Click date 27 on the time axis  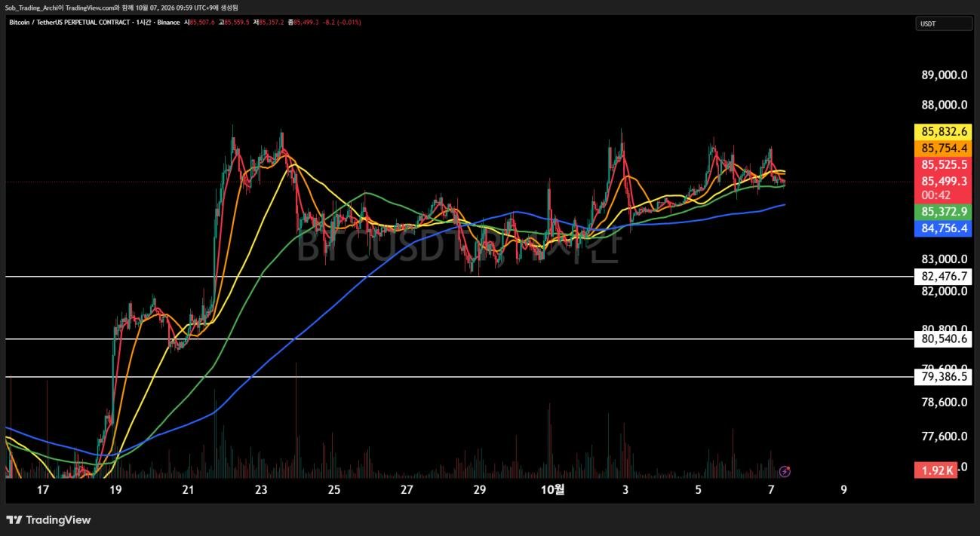click(407, 490)
